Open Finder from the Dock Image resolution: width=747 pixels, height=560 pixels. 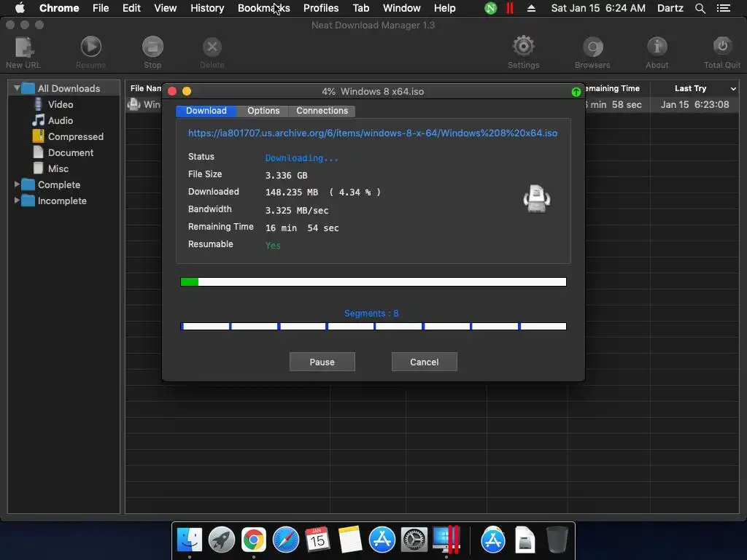[190, 540]
